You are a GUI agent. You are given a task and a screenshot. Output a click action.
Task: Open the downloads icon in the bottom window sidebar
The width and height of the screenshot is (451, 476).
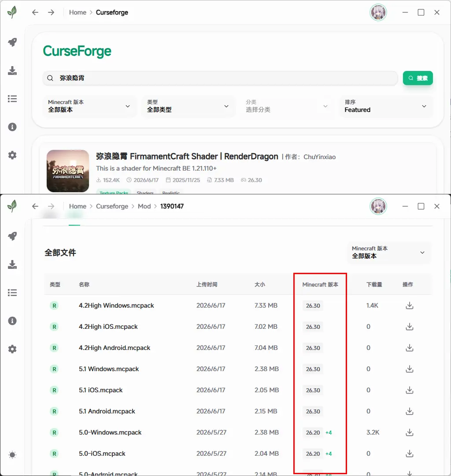12,264
